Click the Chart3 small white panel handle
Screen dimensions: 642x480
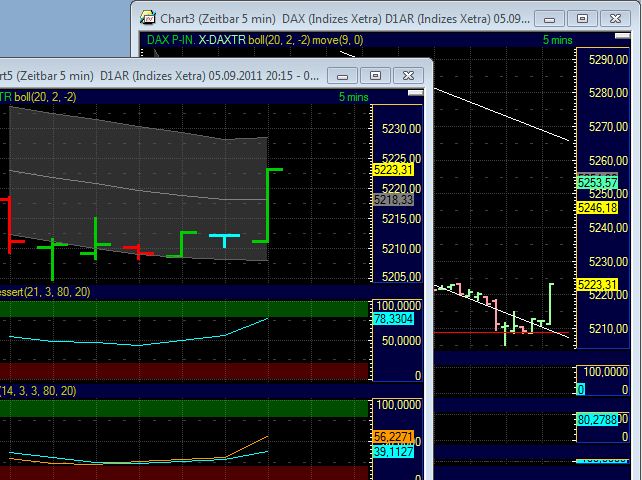click(x=622, y=36)
